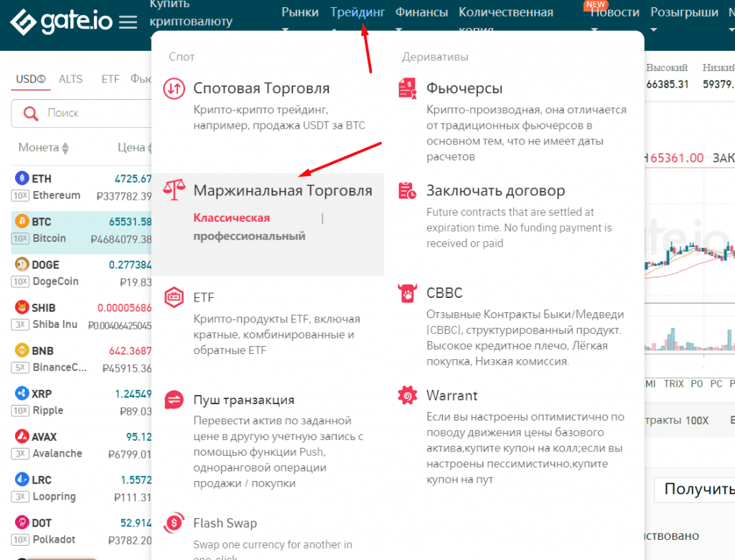
Task: Click the Warrant gear icon
Action: pos(407,396)
